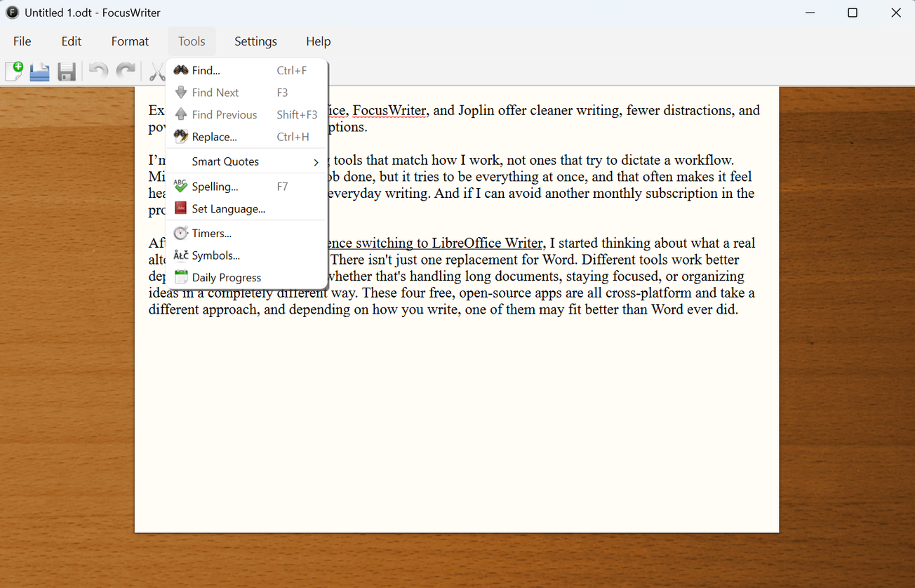Click the icon beside Replace
The image size is (915, 588).
[181, 137]
